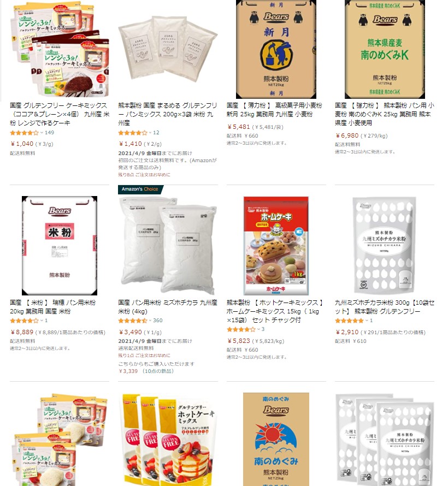Viewport: 448px width, 486px height.
Task: Open the gluten-free hotcake mix trio image
Action: click(168, 440)
